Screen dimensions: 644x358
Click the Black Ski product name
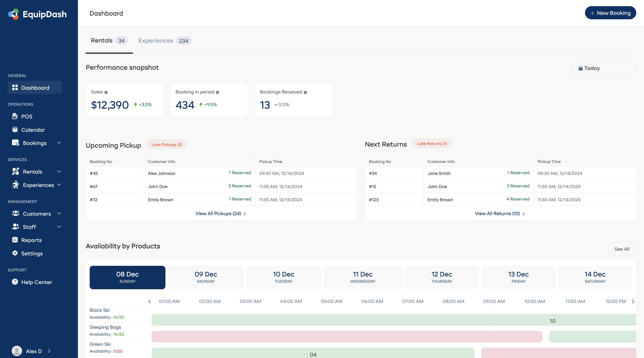point(100,310)
